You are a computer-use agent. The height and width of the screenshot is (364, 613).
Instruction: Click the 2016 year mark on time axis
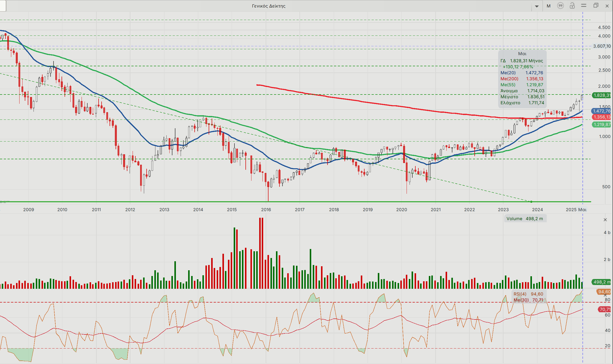266,209
